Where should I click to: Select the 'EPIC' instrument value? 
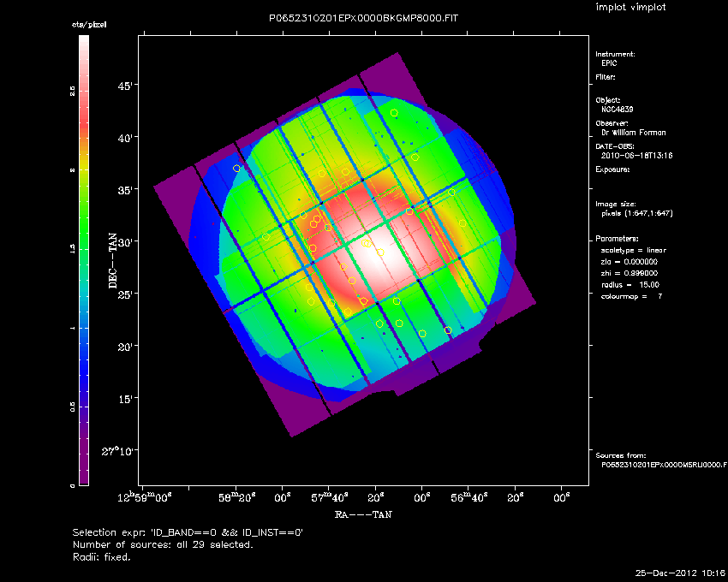[609, 63]
